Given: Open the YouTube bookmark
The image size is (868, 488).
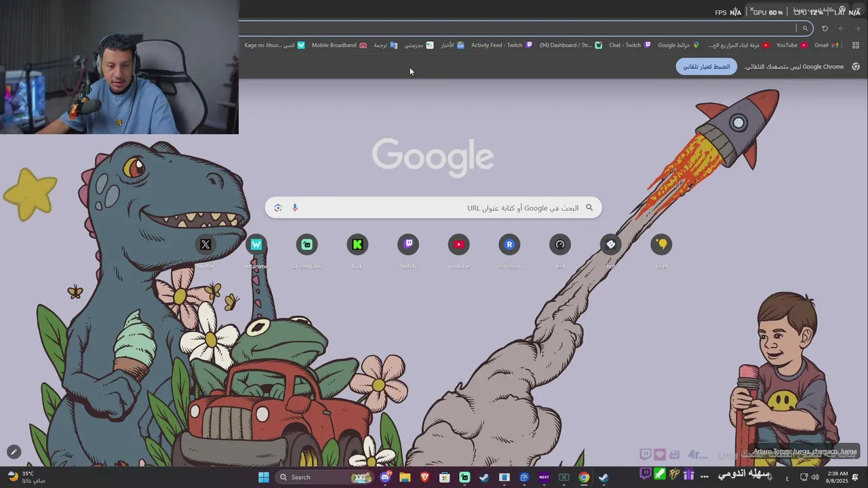Looking at the screenshot, I should (791, 45).
